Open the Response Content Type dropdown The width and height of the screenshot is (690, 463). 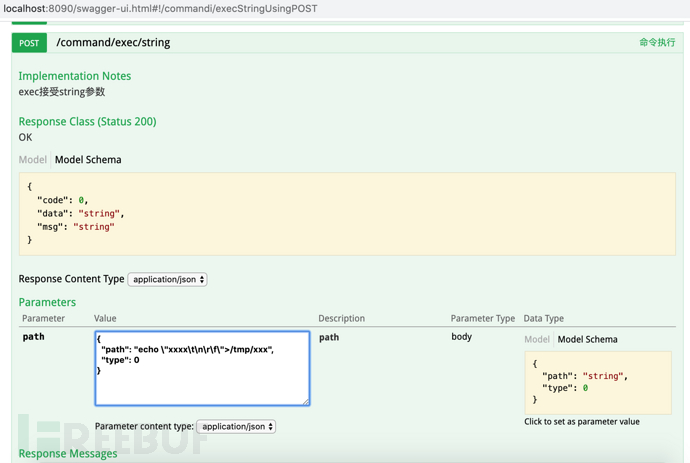coord(167,279)
